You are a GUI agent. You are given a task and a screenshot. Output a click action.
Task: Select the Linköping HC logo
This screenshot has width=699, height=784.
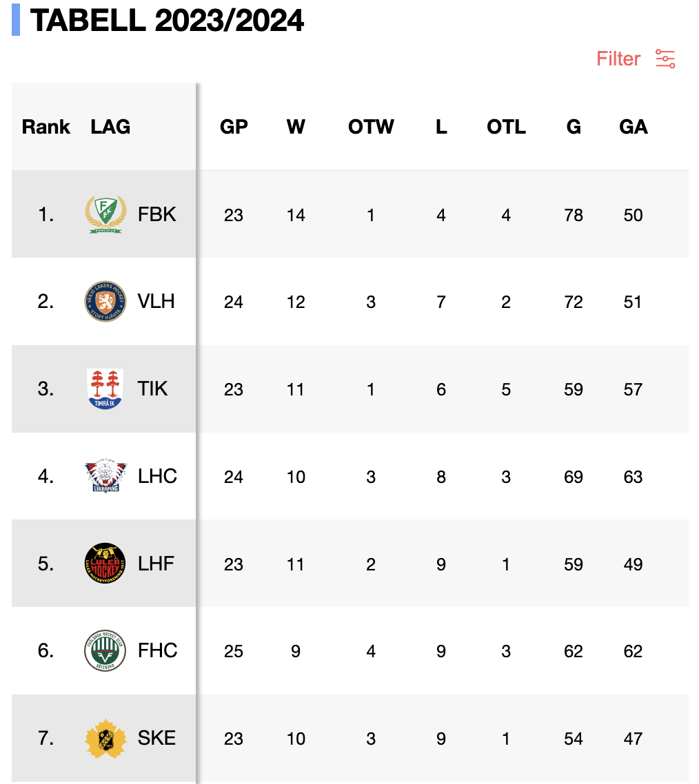[x=105, y=475]
